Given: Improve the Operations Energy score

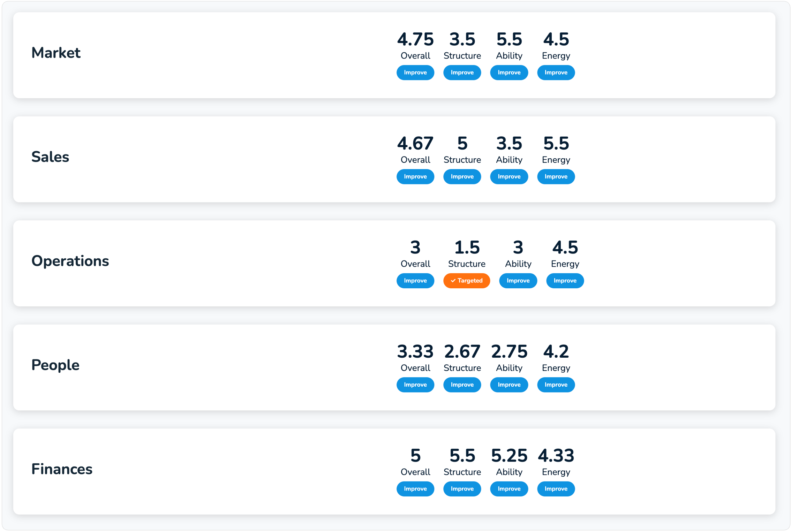Looking at the screenshot, I should (x=565, y=281).
